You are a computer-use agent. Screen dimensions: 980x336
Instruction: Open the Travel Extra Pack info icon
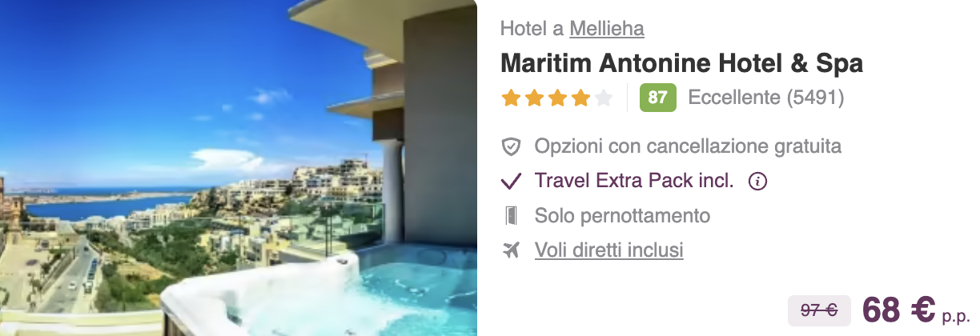[757, 182]
